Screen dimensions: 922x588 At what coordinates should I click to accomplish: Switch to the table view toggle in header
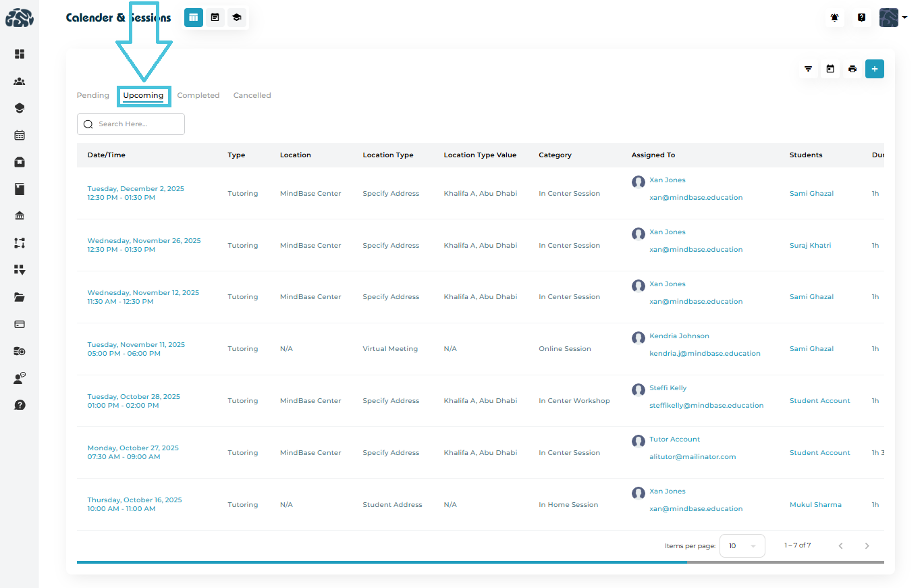coord(194,18)
